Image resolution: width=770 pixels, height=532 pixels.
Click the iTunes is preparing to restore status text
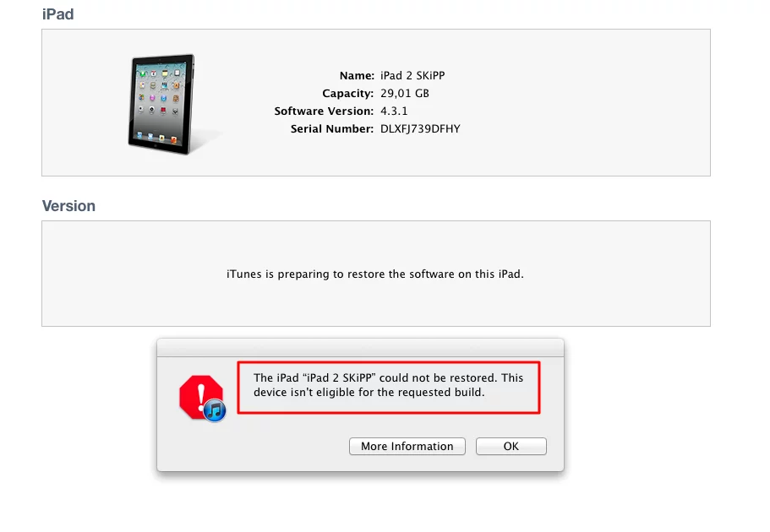point(375,274)
